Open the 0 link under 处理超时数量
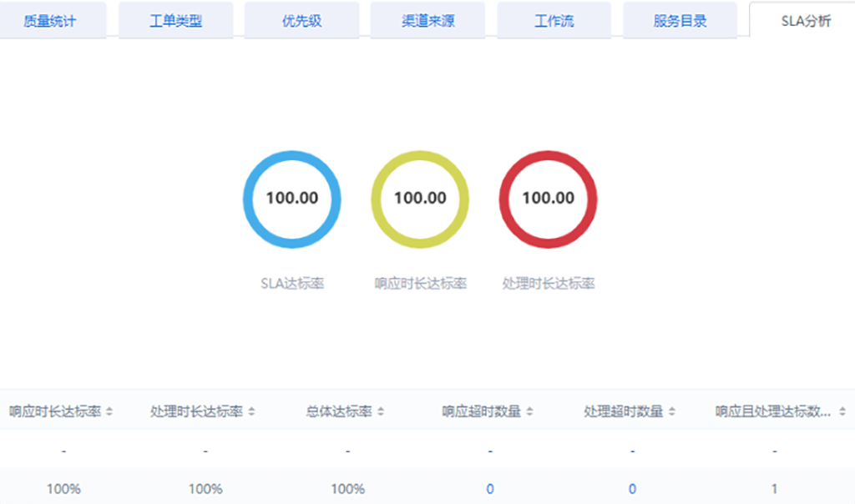Screen dimensions: 855x504 pos(632,489)
